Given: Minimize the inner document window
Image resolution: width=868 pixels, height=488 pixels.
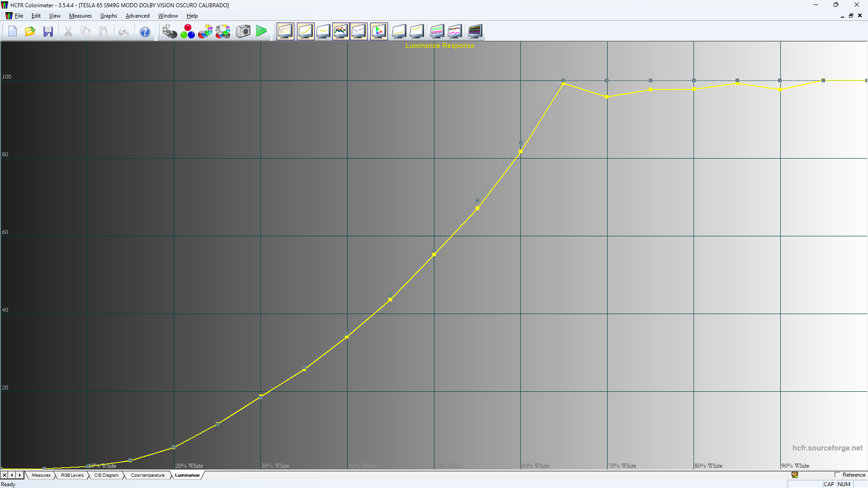Looking at the screenshot, I should [x=842, y=16].
